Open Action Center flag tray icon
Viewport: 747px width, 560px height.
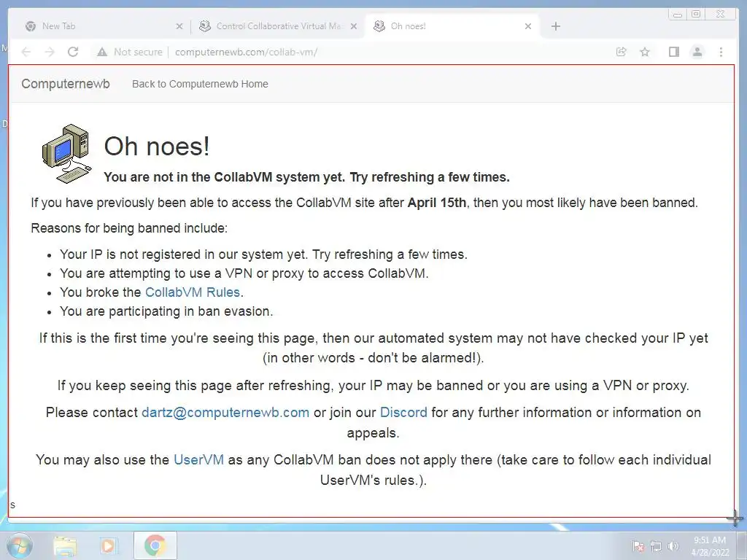pos(638,546)
